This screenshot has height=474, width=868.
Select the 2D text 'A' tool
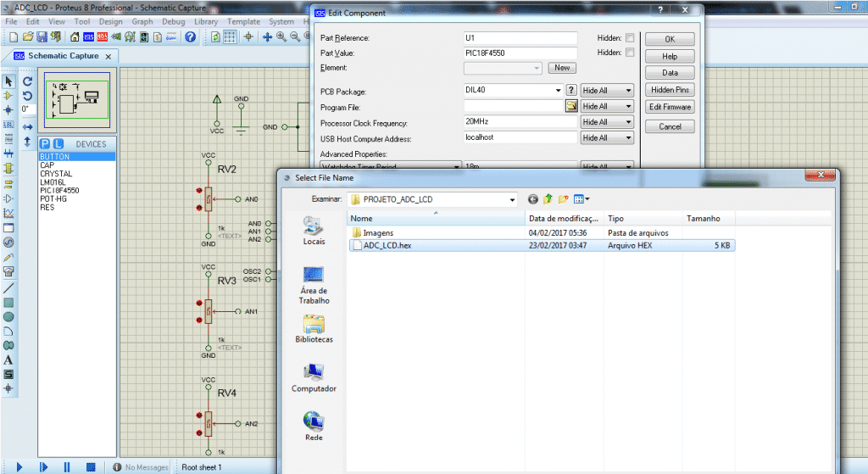tap(8, 360)
